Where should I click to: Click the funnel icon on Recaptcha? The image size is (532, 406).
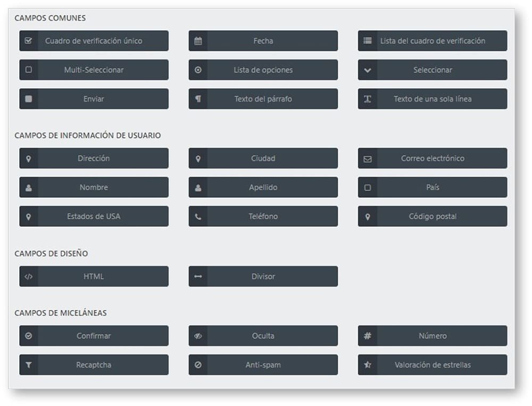pyautogui.click(x=29, y=365)
